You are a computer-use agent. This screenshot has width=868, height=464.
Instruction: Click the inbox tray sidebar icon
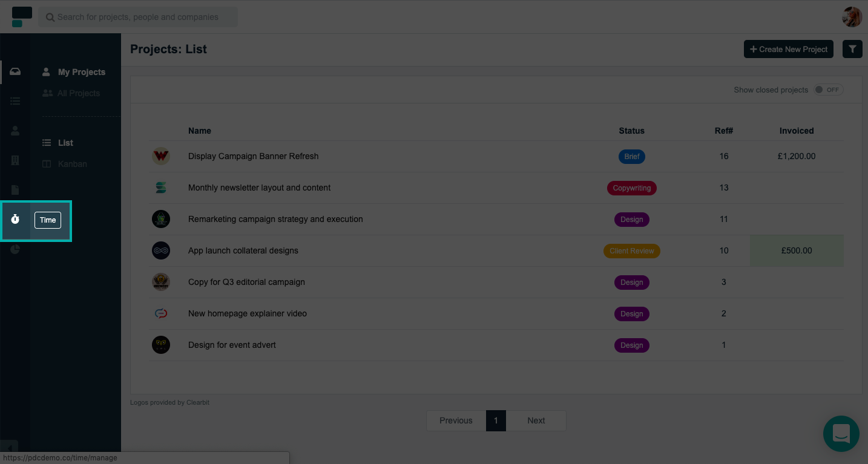(x=15, y=72)
